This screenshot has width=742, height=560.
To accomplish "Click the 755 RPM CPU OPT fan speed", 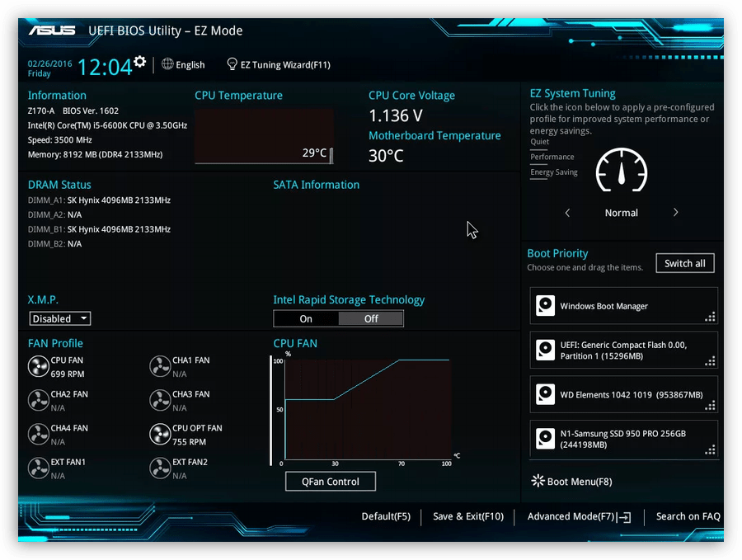I will pos(190,442).
